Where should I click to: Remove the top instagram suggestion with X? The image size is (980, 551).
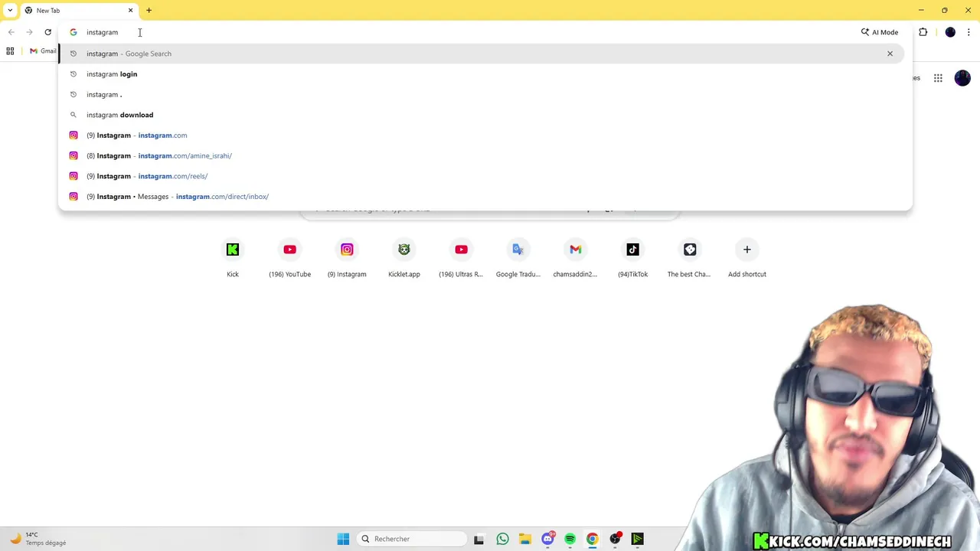pyautogui.click(x=890, y=54)
